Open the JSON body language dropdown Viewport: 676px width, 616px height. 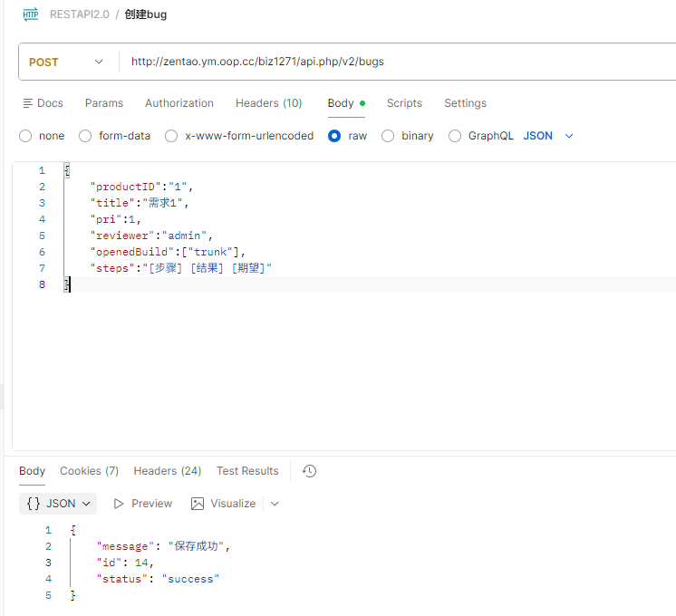tap(548, 136)
